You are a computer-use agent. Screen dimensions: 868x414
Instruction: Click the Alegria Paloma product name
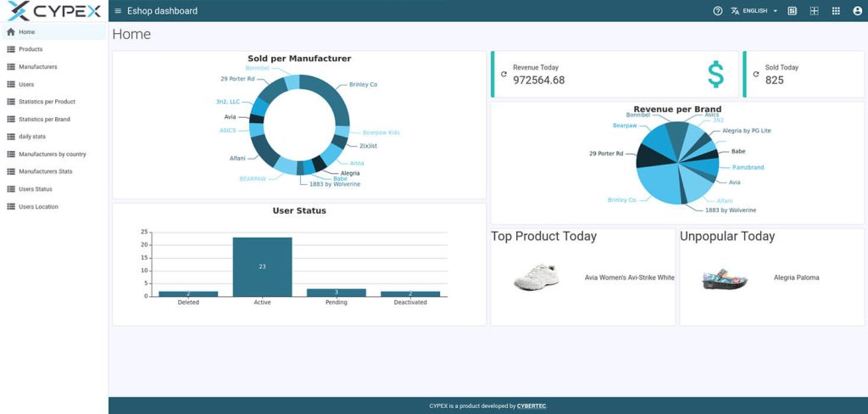pos(796,277)
